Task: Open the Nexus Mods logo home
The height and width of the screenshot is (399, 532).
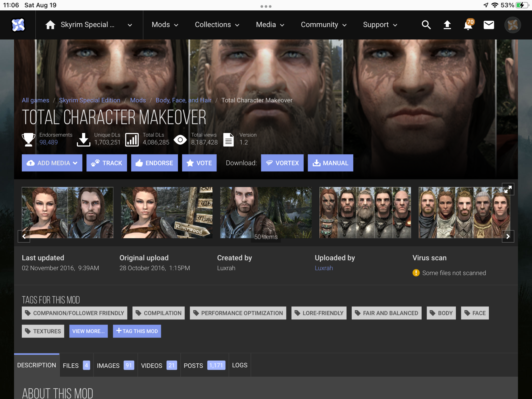Action: point(18,25)
